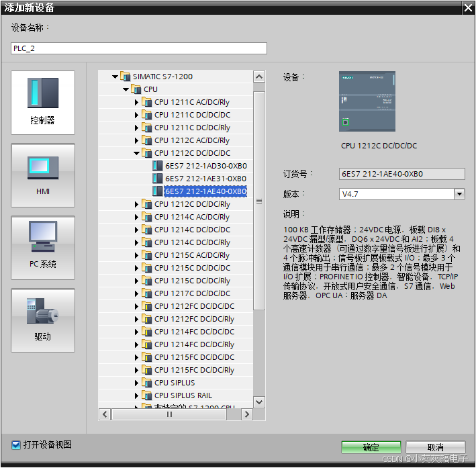Image resolution: width=476 pixels, height=468 pixels.
Task: Click the SIMATIC S7-1200 folder icon
Action: coord(125,77)
